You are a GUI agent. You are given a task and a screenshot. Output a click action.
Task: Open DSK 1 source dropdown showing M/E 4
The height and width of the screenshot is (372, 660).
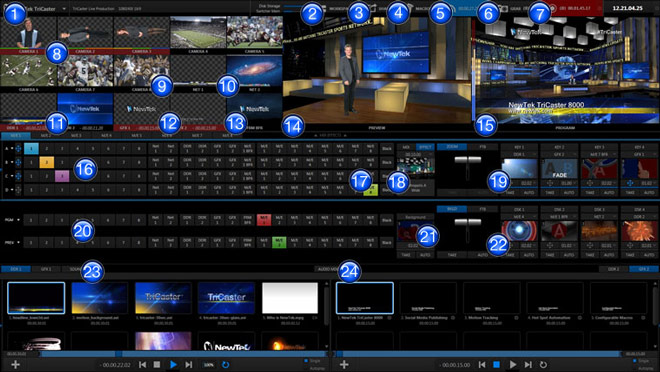[519, 217]
